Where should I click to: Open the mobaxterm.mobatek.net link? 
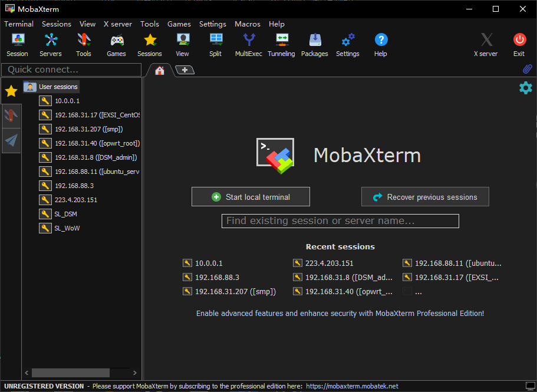tap(352, 386)
